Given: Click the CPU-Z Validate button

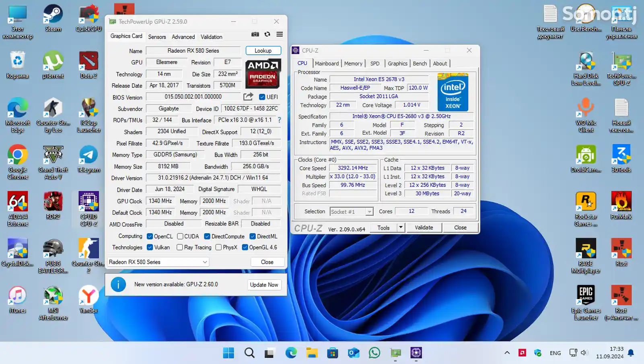Looking at the screenshot, I should click(424, 227).
